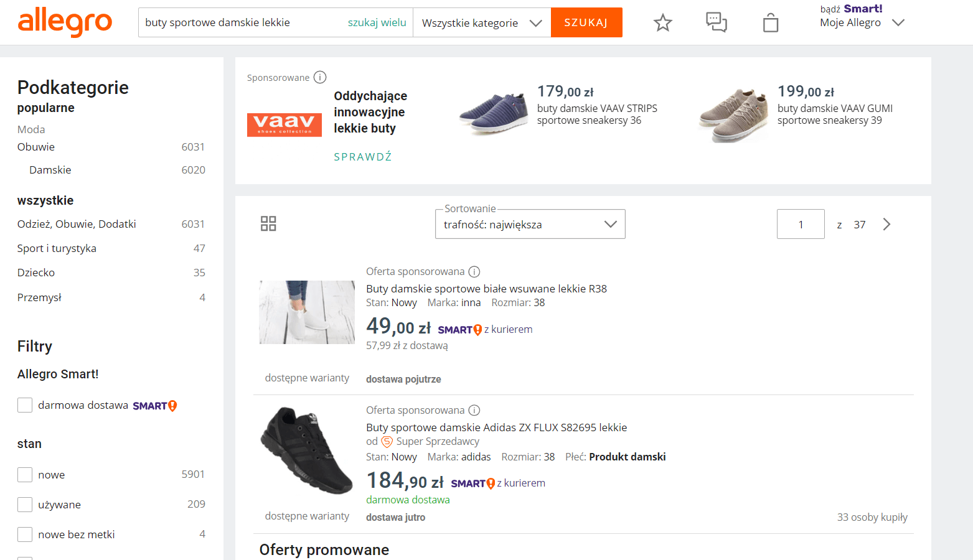Click the Super Sprzedawcy badge icon
This screenshot has height=560, width=973.
pyautogui.click(x=387, y=441)
